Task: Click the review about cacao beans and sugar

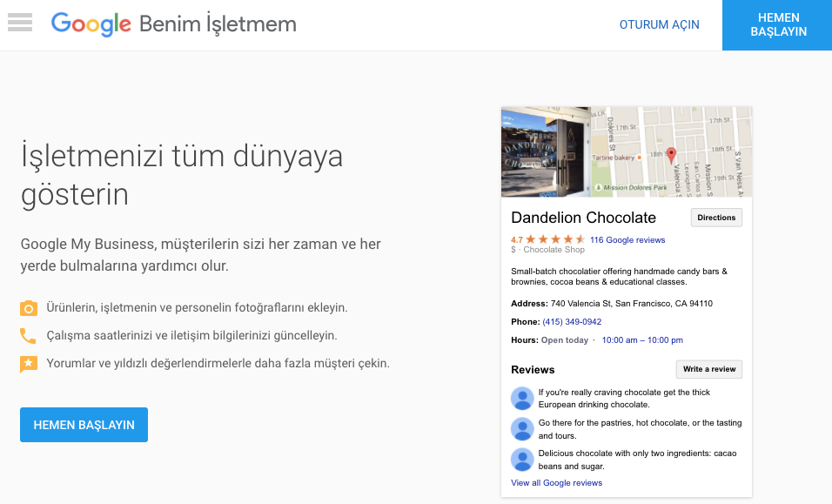Action: point(637,460)
